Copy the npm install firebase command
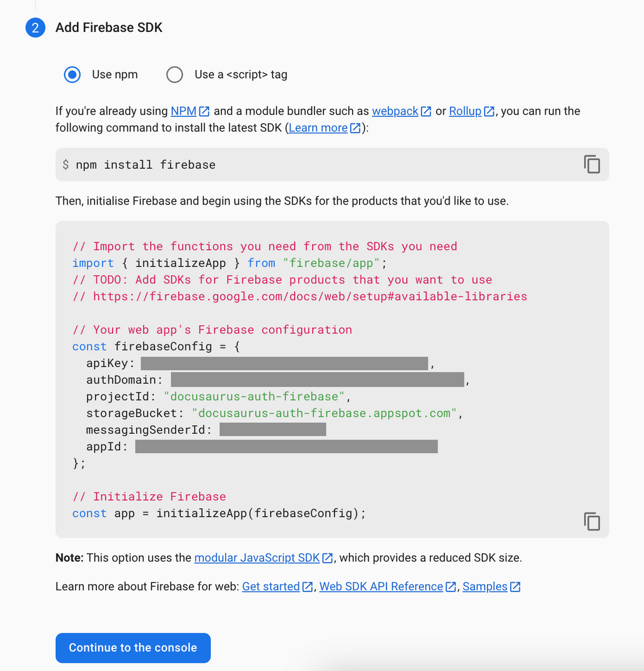 coord(592,164)
